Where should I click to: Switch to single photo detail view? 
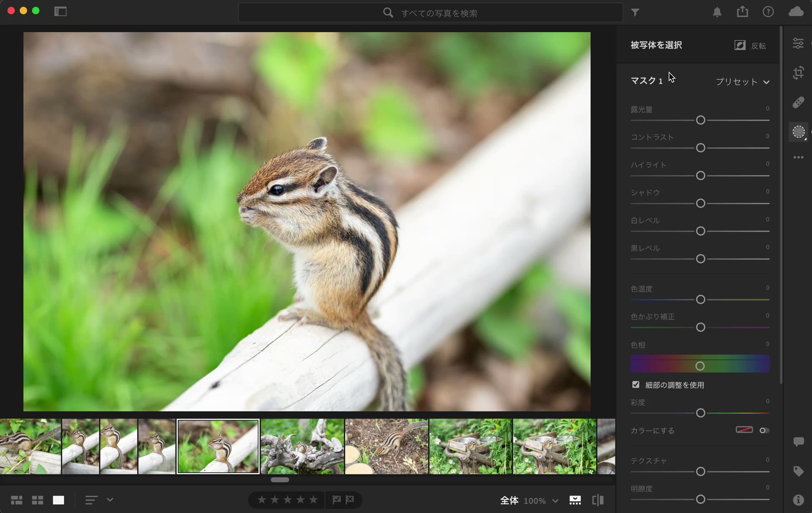[58, 500]
